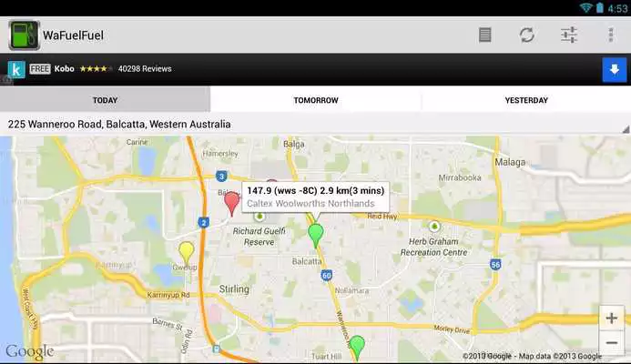Tap the Malaga map label
This screenshot has width=631, height=364.
[x=510, y=162]
